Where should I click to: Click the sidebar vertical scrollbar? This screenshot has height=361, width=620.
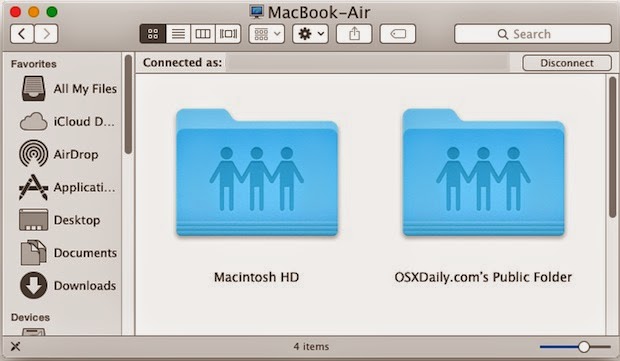tap(128, 105)
